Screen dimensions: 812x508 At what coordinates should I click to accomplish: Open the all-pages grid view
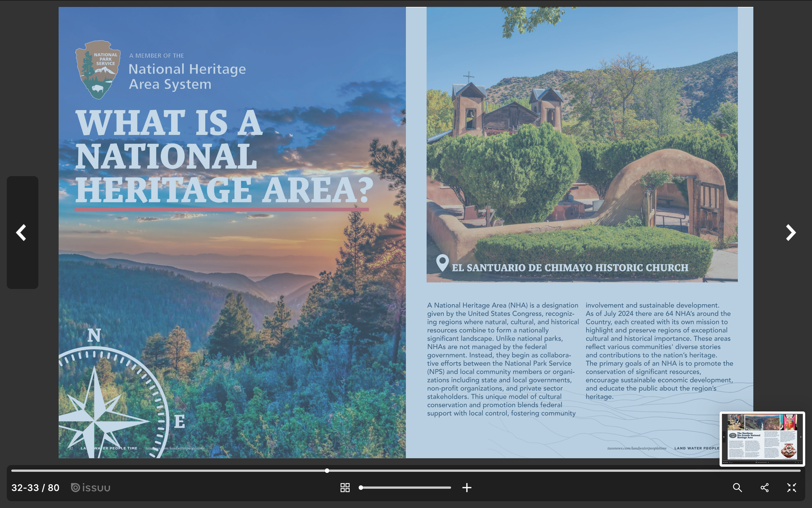(345, 488)
